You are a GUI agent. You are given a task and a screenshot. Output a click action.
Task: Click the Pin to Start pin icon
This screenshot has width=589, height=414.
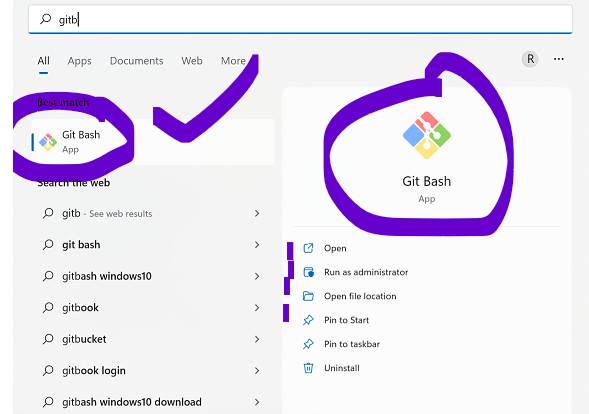[308, 320]
